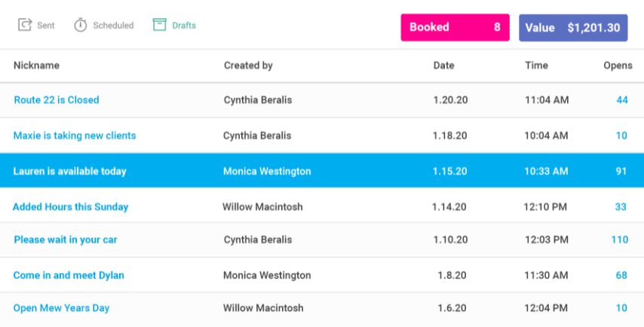Image resolution: width=644 pixels, height=327 pixels.
Task: Open "Maxie is taking new clients" link
Action: click(75, 136)
